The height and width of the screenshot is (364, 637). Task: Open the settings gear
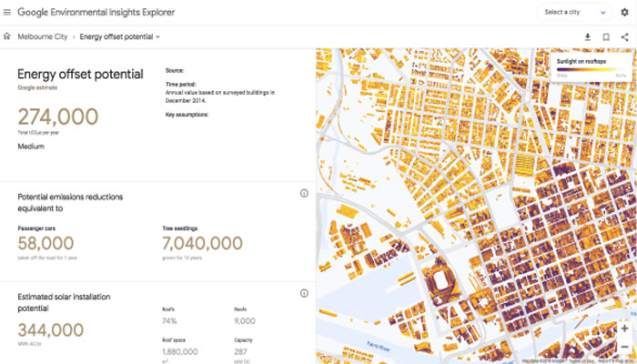(x=624, y=13)
